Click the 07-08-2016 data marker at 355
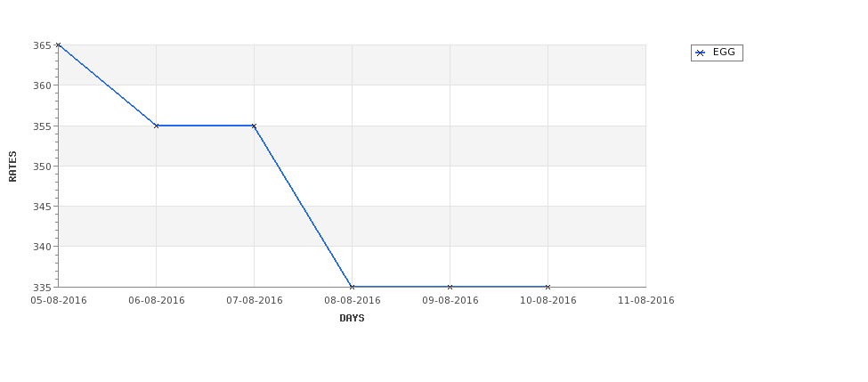 pos(254,126)
